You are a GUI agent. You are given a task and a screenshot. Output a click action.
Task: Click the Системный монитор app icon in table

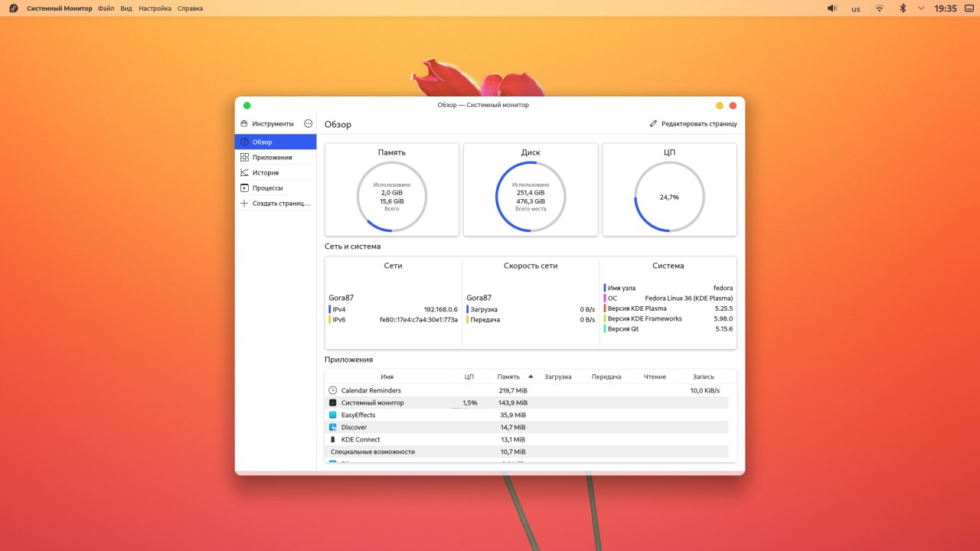(x=332, y=403)
